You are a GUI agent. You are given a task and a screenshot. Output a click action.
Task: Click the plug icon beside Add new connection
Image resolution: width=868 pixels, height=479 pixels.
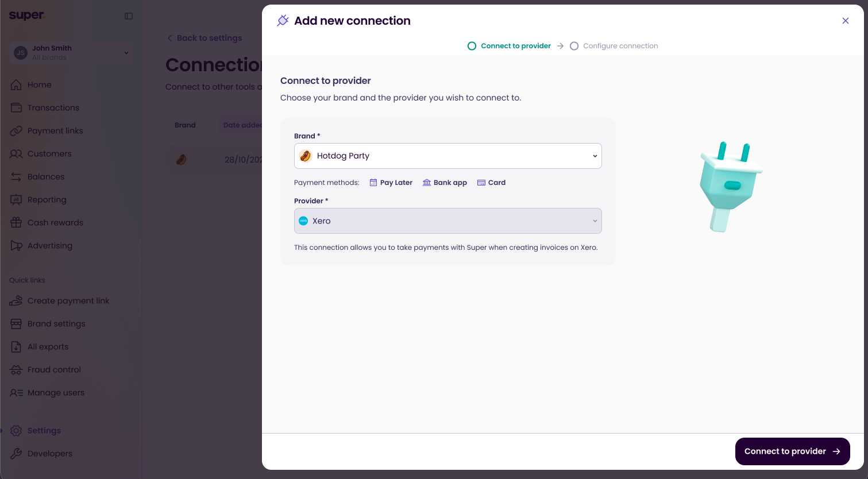[283, 21]
